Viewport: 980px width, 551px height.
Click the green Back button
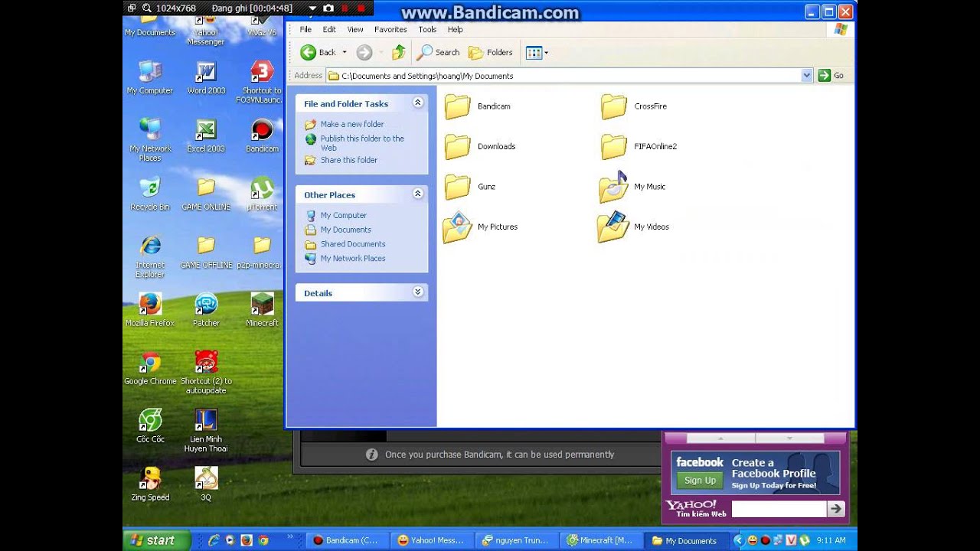318,52
